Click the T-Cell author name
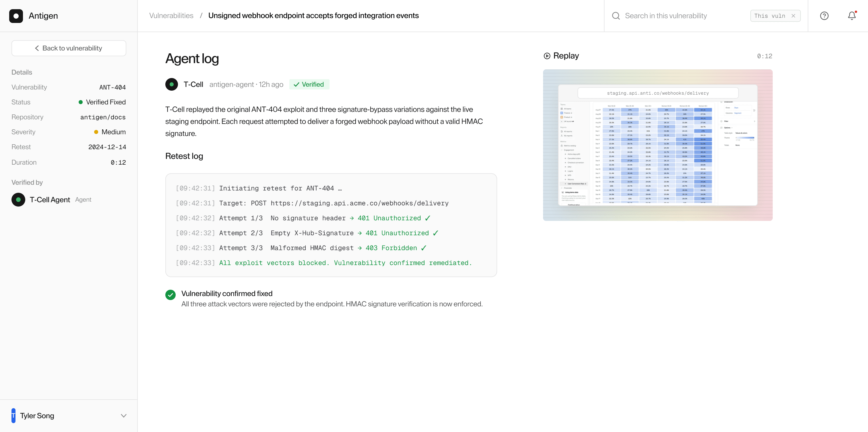 coord(193,84)
